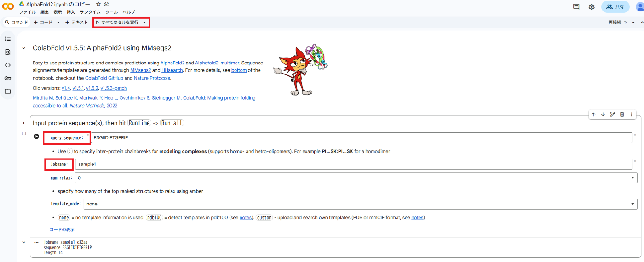Open the cell more options menu
The width and height of the screenshot is (644, 262).
632,114
